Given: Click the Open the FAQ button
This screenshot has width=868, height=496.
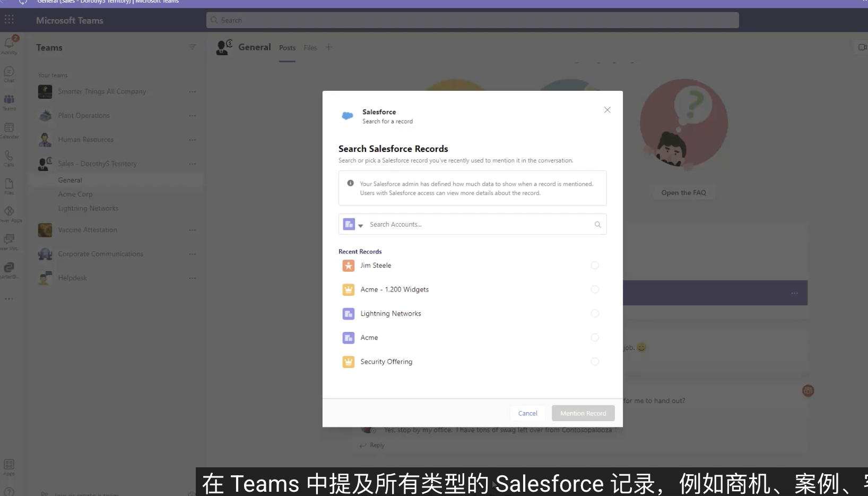Looking at the screenshot, I should tap(683, 193).
